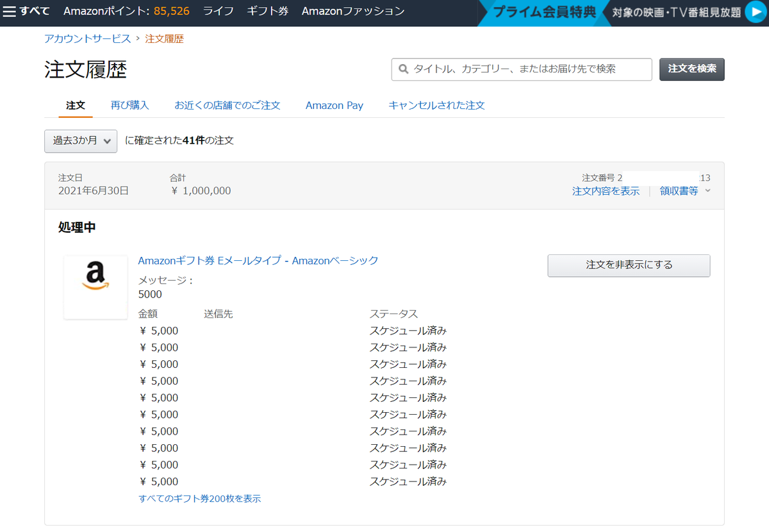The width and height of the screenshot is (769, 532).
Task: Open the ギフト券 nav link
Action: tap(268, 12)
